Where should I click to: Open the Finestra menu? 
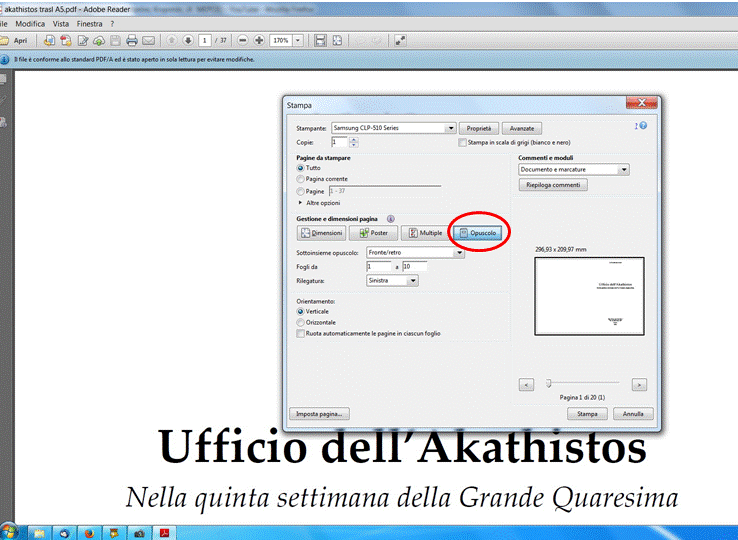89,23
